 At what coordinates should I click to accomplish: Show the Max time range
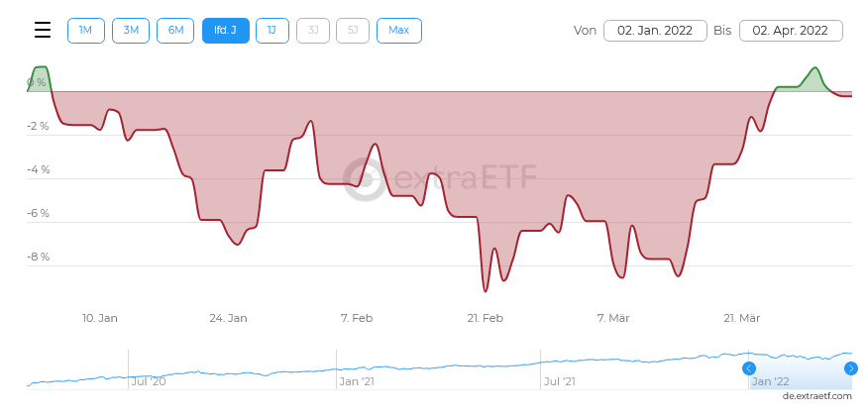(398, 31)
